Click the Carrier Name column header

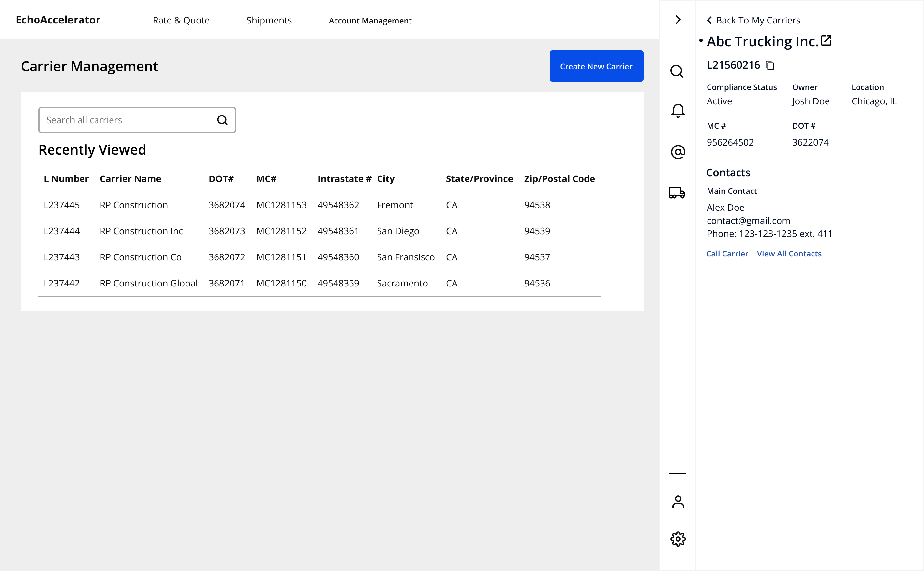click(130, 178)
